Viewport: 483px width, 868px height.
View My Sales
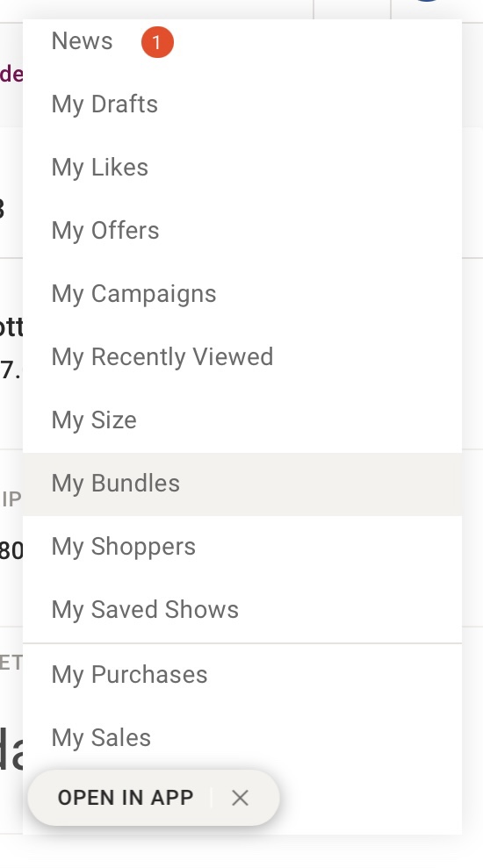(x=242, y=738)
